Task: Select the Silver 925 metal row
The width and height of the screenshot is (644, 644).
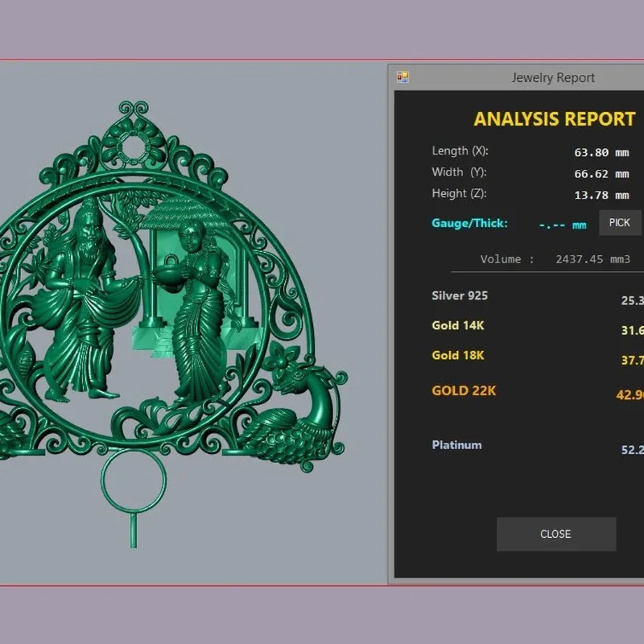Action: pos(538,298)
